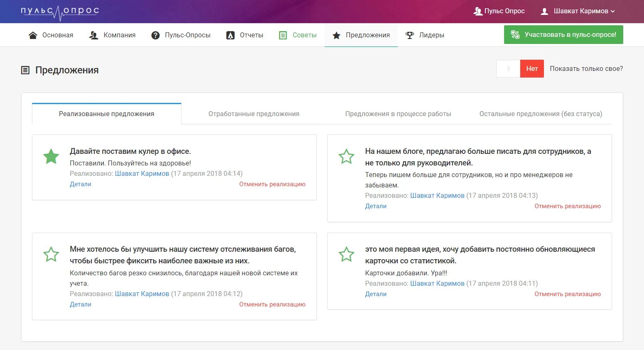Click the person icon beside Компания
The height and width of the screenshot is (350, 644).
[x=94, y=35]
